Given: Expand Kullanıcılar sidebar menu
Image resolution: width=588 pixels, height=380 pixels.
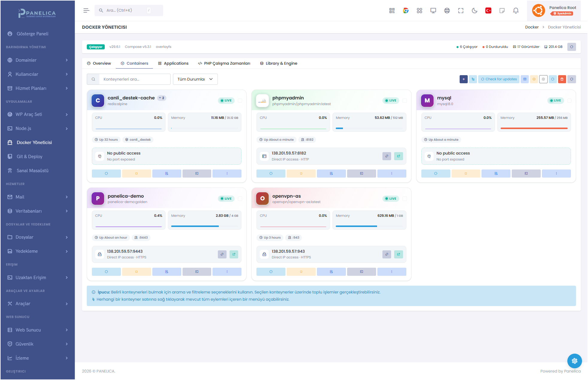Looking at the screenshot, I should (37, 74).
